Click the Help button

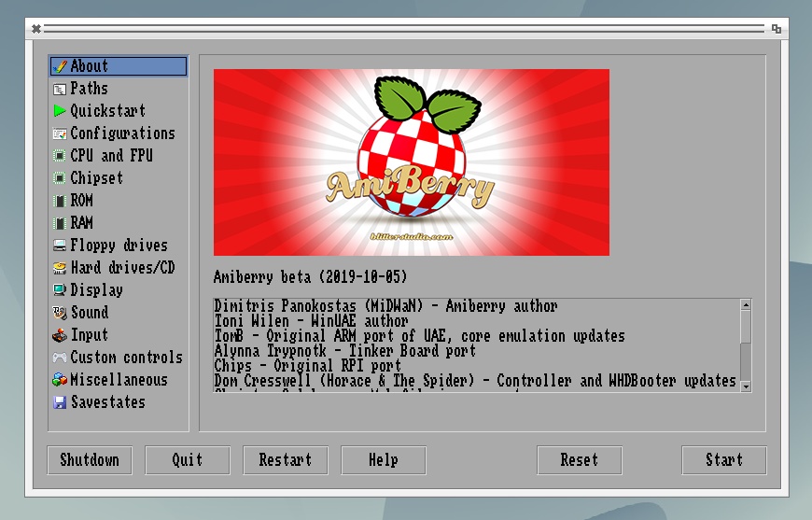pos(383,460)
